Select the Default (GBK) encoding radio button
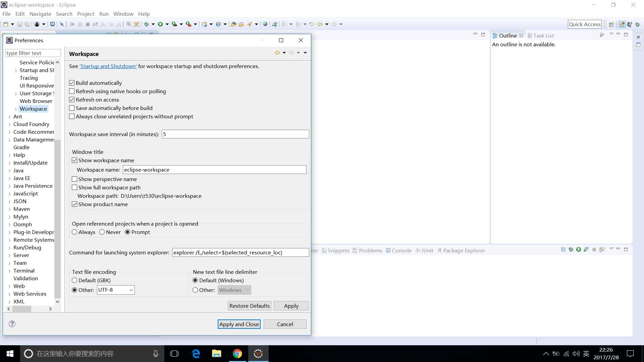The height and width of the screenshot is (362, 644). pos(74,280)
